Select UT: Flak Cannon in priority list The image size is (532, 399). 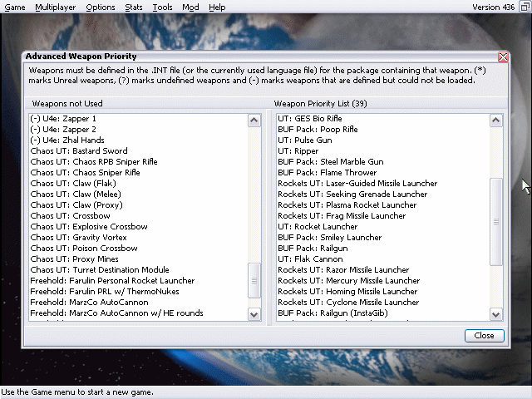click(x=310, y=259)
